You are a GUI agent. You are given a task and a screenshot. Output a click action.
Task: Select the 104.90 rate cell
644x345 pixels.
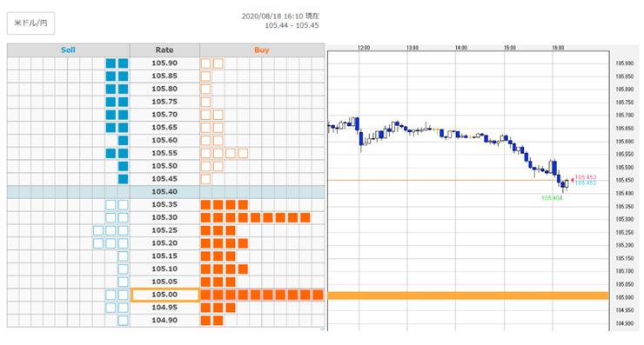164,321
